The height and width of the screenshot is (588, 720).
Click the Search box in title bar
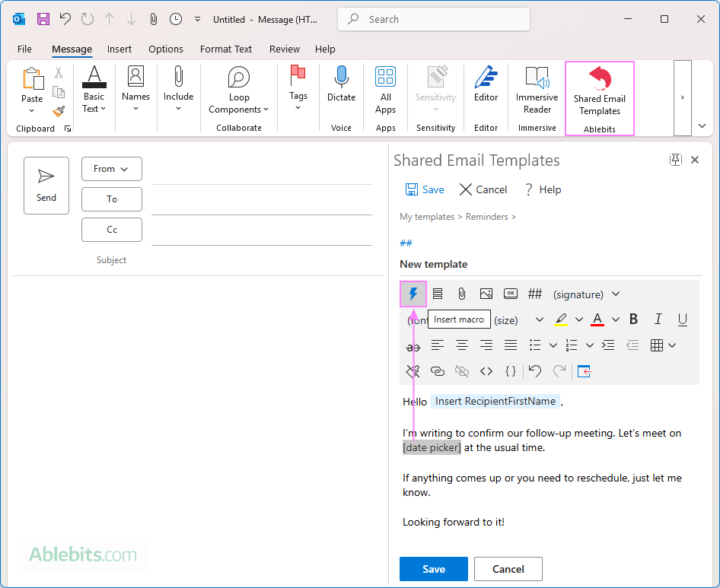coord(434,19)
